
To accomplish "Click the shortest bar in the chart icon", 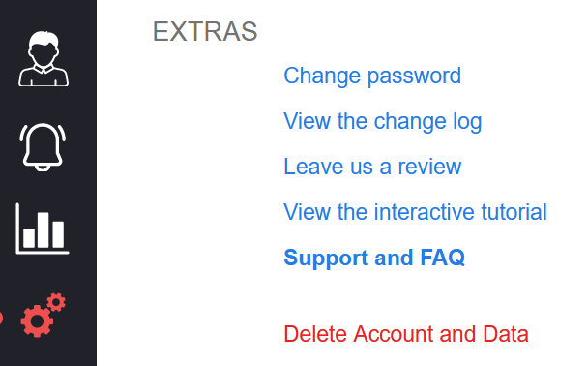I will click(29, 238).
